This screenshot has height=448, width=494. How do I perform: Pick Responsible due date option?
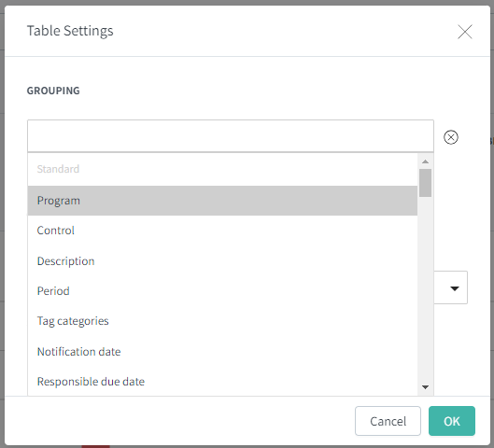(222, 381)
